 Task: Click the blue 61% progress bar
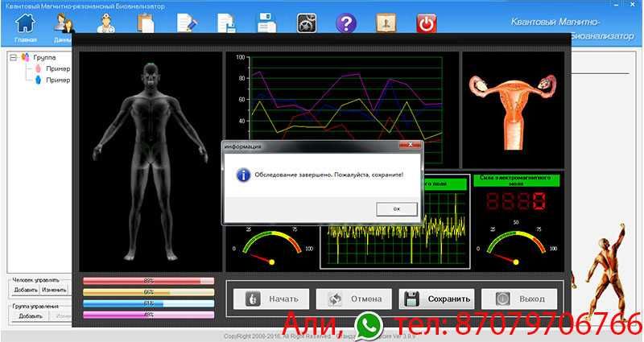pyautogui.click(x=148, y=303)
